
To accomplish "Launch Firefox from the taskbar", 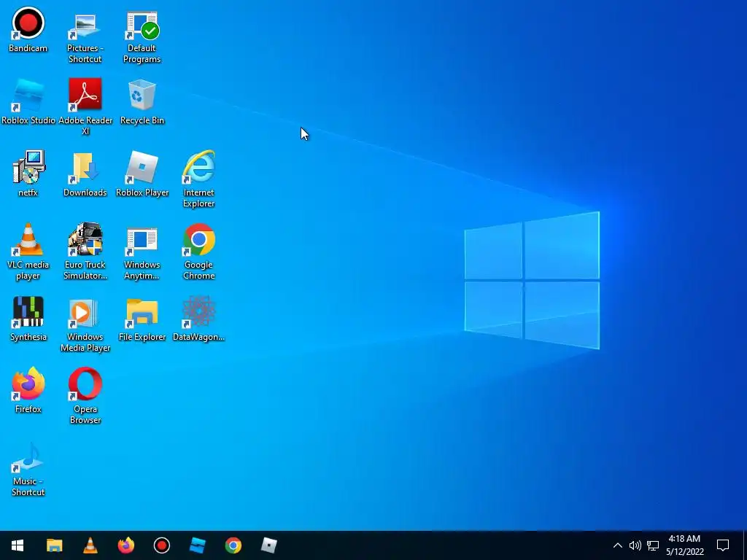I will 125,545.
